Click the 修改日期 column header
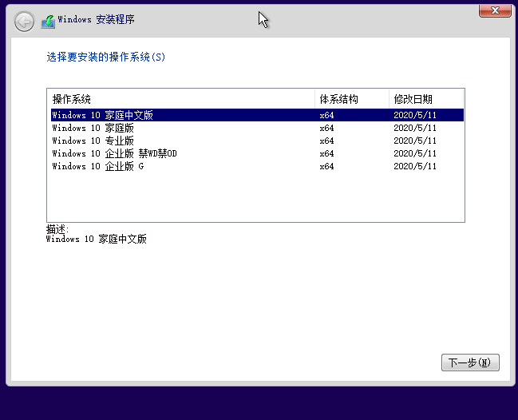Screen dimensions: 518x420 coord(426,99)
